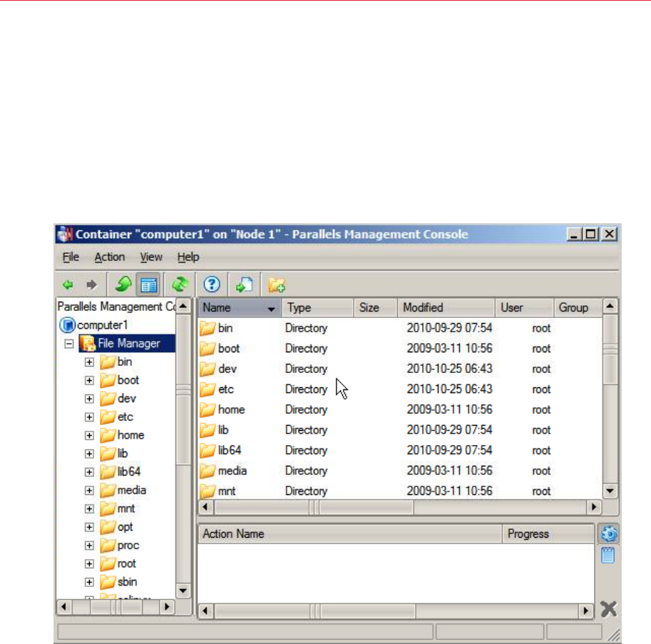Image resolution: width=651 pixels, height=644 pixels.
Task: Open Help with the question mark icon
Action: click(212, 285)
